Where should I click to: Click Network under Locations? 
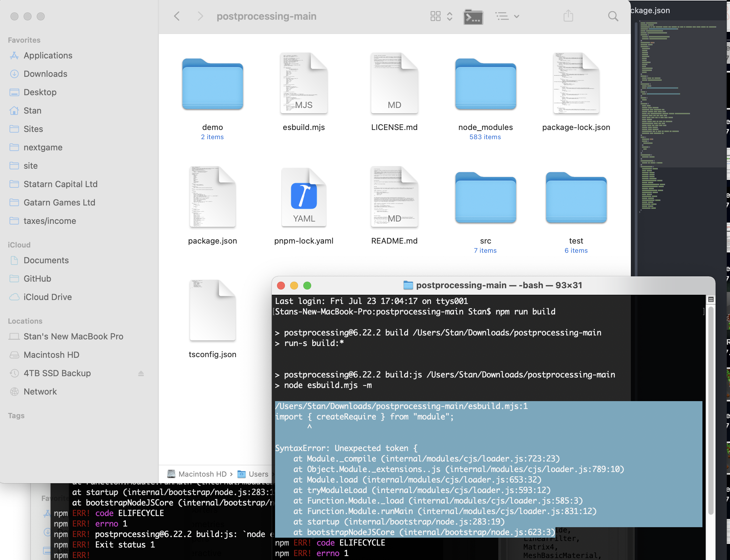pyautogui.click(x=40, y=391)
